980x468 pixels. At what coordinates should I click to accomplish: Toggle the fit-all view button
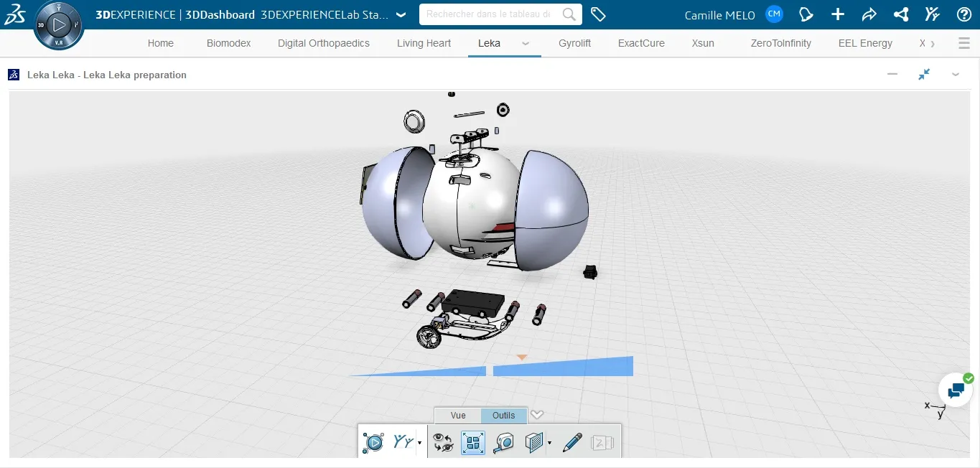coord(472,442)
